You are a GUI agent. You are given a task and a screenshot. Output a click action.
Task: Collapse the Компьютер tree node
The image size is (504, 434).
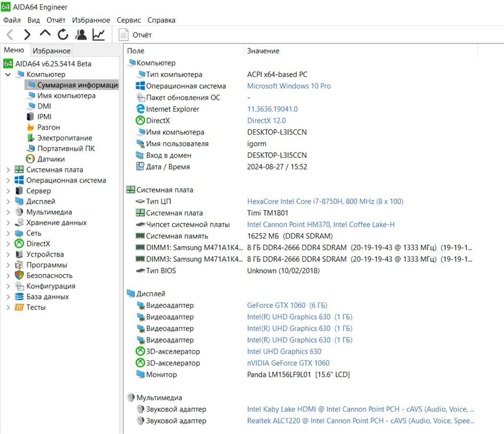(8, 74)
